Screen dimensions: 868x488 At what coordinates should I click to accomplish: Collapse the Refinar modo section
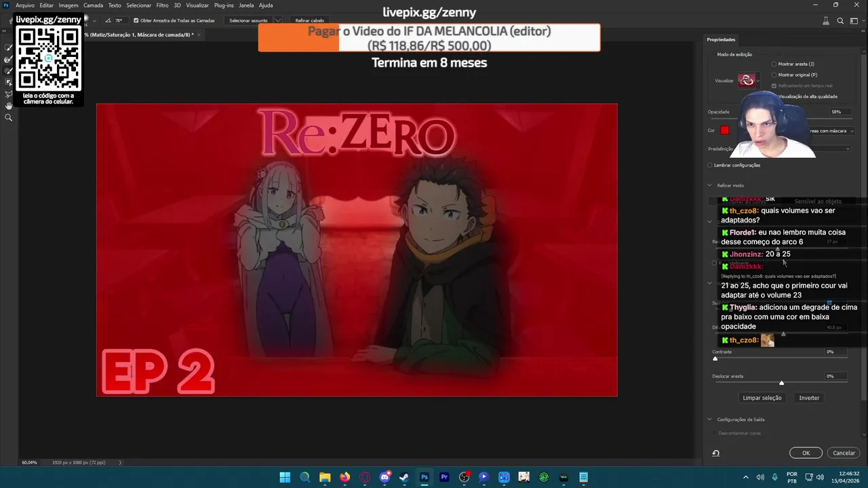point(710,185)
